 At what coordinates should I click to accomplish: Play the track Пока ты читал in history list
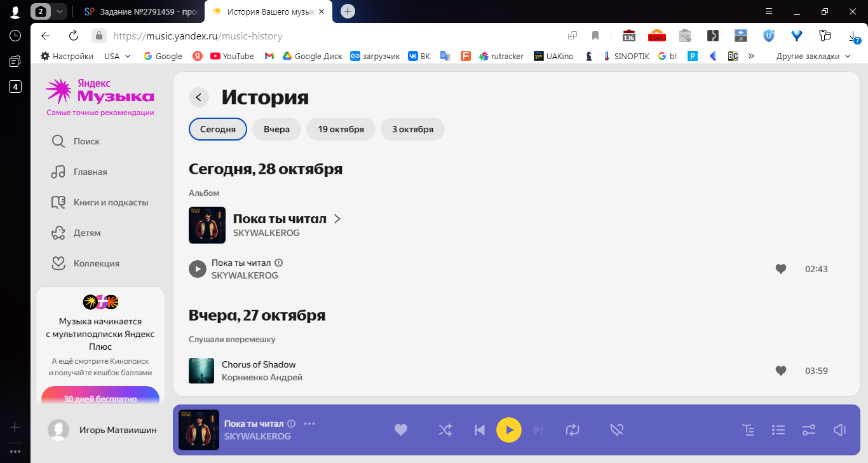[198, 269]
